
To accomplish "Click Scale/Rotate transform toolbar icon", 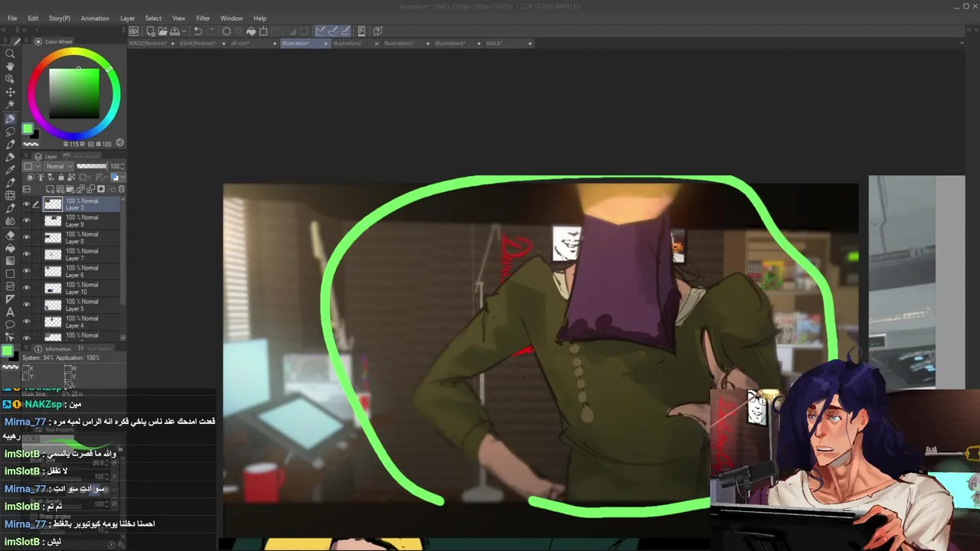I will 263,31.
